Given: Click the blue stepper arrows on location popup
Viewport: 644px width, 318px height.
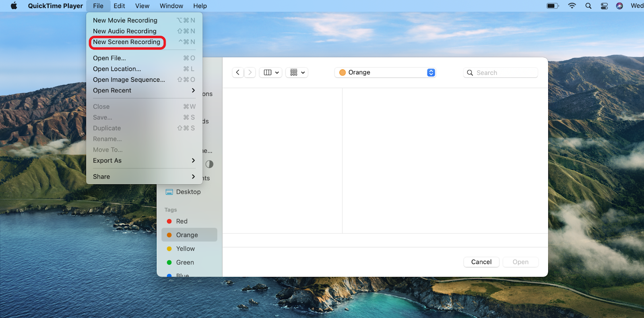Looking at the screenshot, I should click(x=431, y=73).
